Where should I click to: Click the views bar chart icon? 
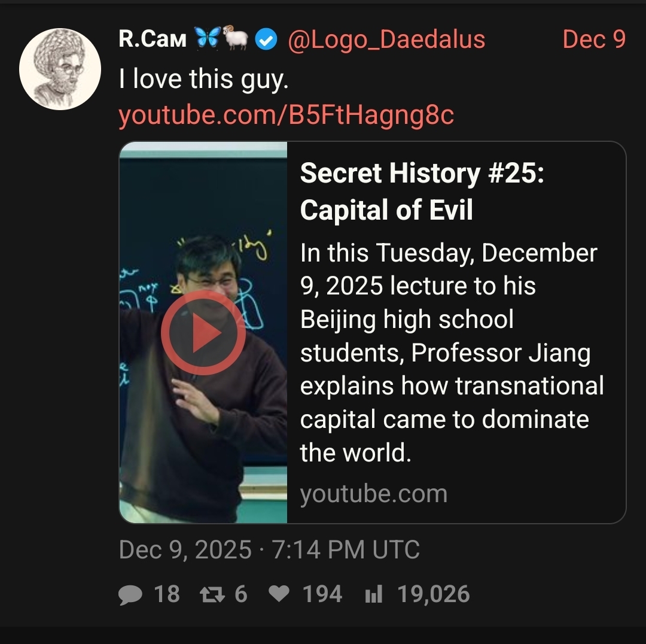374,594
